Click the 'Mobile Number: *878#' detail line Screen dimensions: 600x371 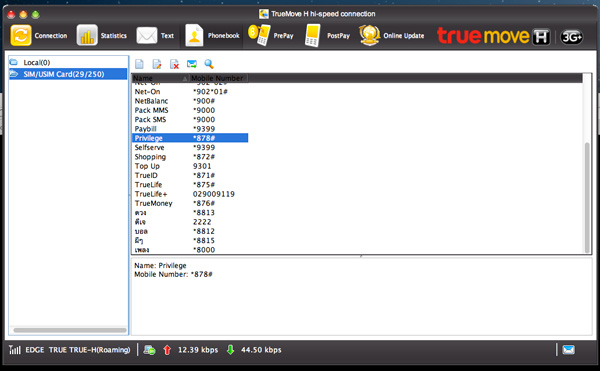click(173, 275)
